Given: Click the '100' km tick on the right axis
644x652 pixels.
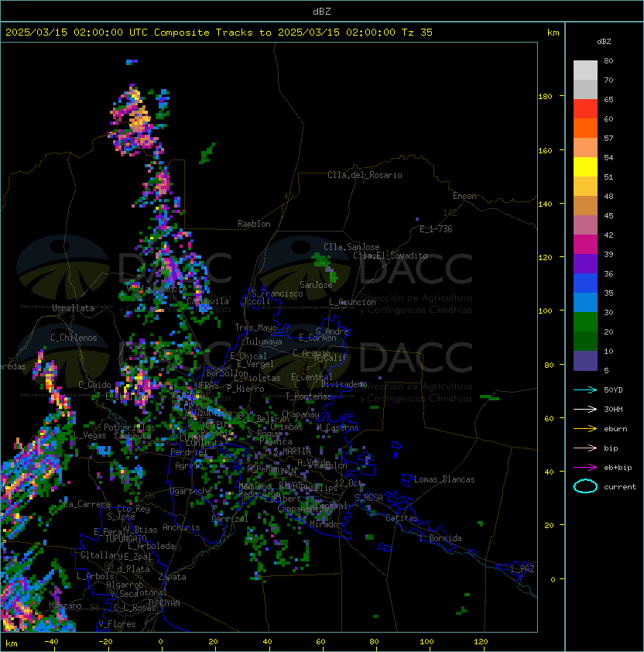Looking at the screenshot, I should [545, 311].
